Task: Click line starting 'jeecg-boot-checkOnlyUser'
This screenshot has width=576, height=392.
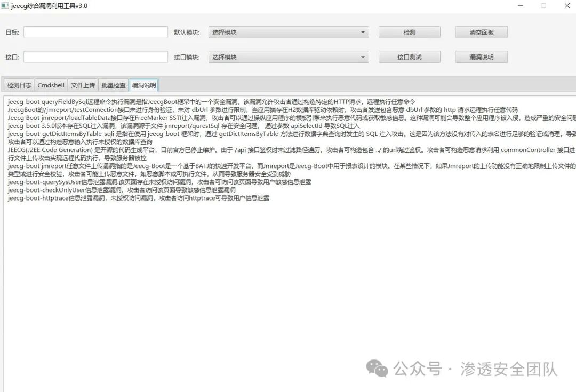Action: click(x=122, y=190)
